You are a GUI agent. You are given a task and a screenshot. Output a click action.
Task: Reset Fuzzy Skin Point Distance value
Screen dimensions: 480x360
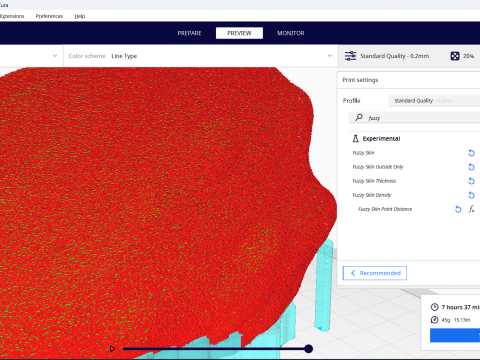point(458,209)
